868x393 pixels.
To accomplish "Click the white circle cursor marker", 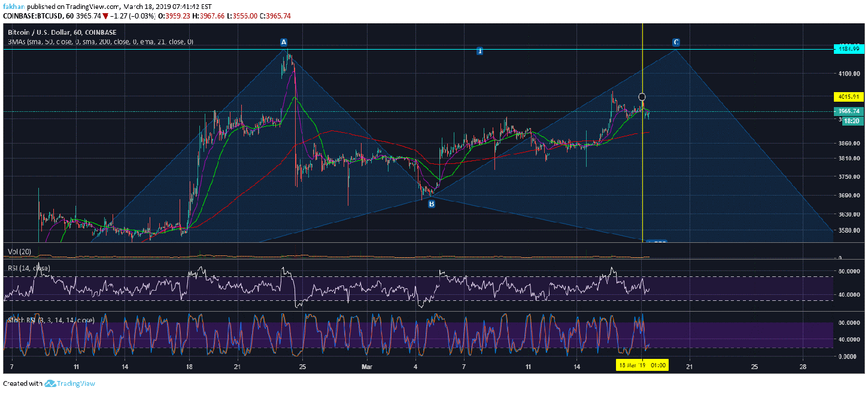I will tap(642, 96).
